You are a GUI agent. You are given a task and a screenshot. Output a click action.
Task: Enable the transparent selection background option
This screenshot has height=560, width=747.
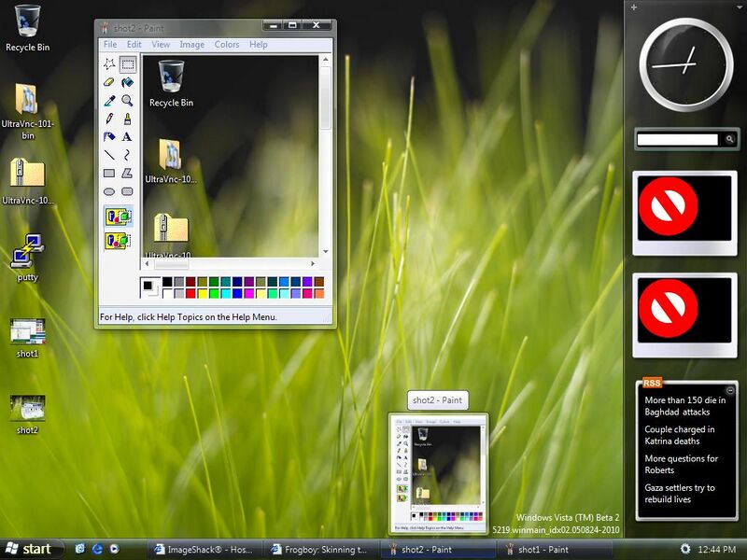(x=118, y=240)
